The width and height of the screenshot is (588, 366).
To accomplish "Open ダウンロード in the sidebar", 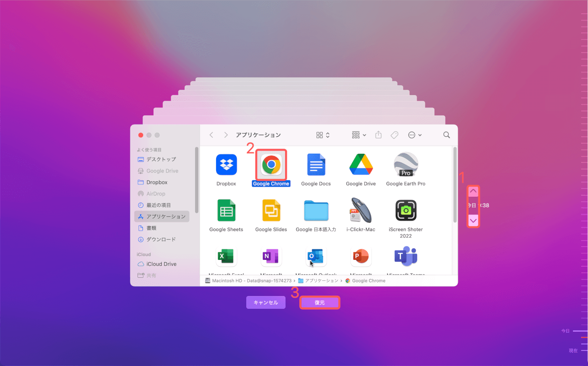I will tap(162, 239).
